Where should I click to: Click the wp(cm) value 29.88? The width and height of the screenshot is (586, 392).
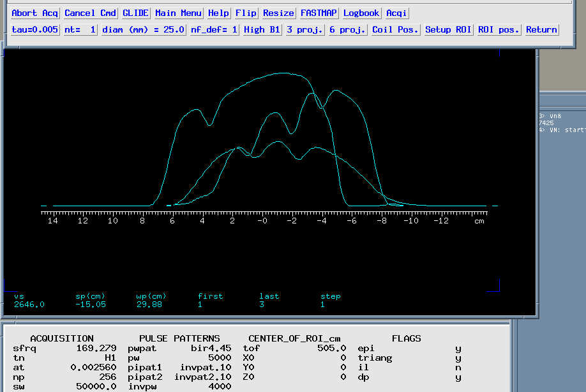[x=149, y=305]
